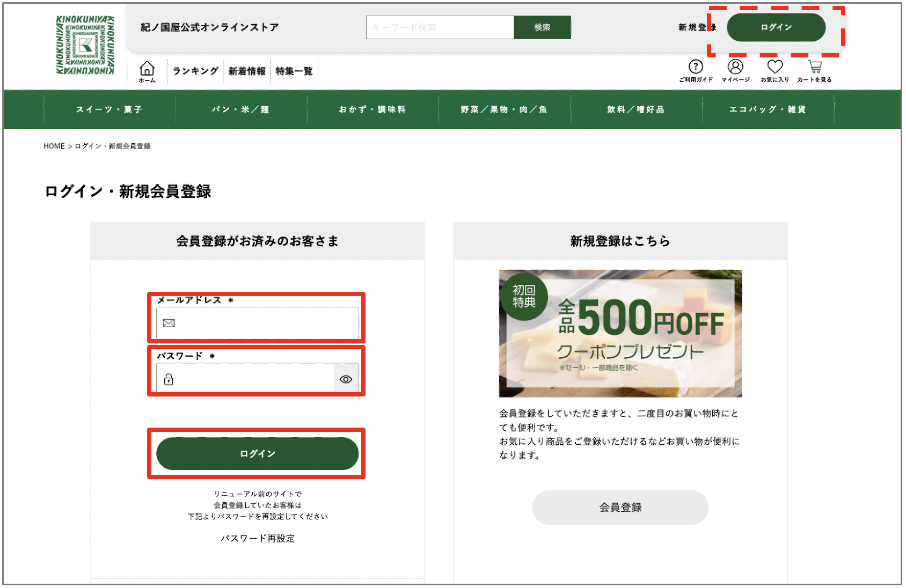Open the home page via ホーム icon
The image size is (906, 588).
click(147, 70)
